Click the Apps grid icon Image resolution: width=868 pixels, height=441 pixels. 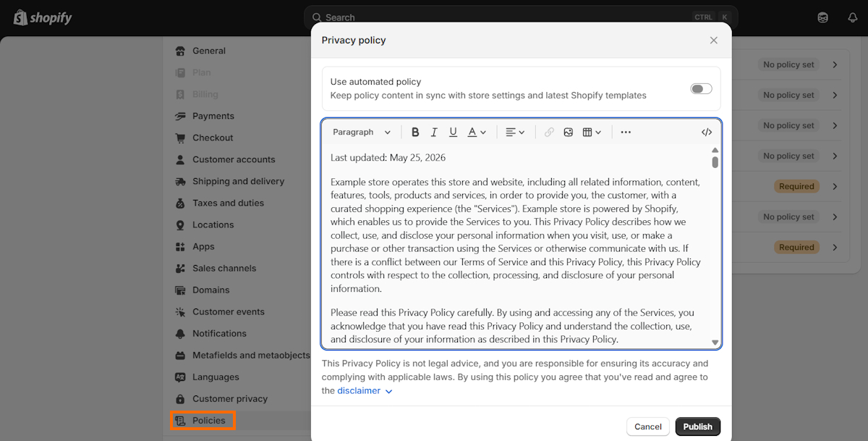[x=180, y=247]
